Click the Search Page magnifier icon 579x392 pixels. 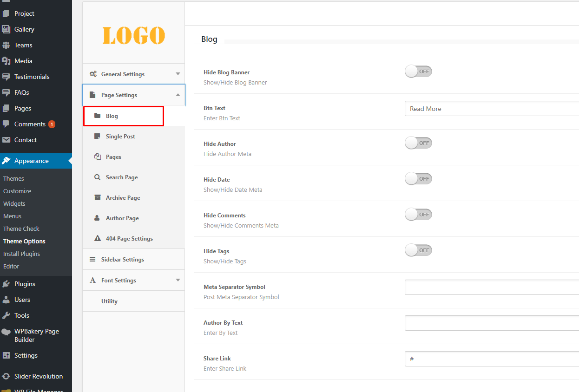97,177
